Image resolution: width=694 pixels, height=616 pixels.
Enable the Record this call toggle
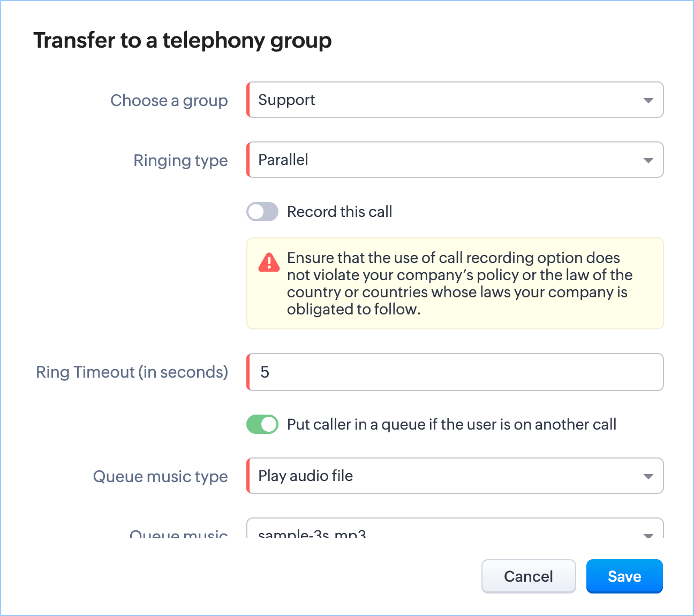[x=262, y=212]
